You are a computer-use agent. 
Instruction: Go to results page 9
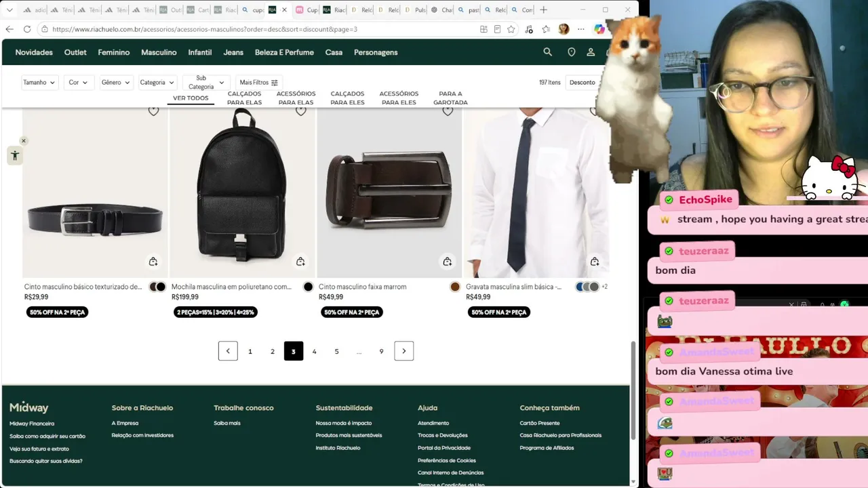click(381, 351)
